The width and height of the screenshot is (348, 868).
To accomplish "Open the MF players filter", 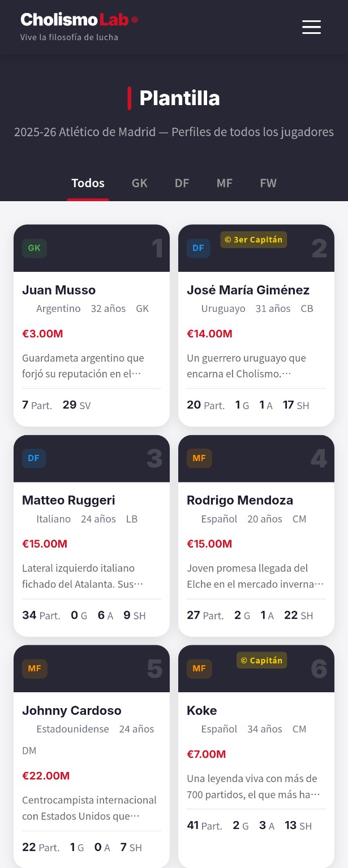I will click(224, 183).
